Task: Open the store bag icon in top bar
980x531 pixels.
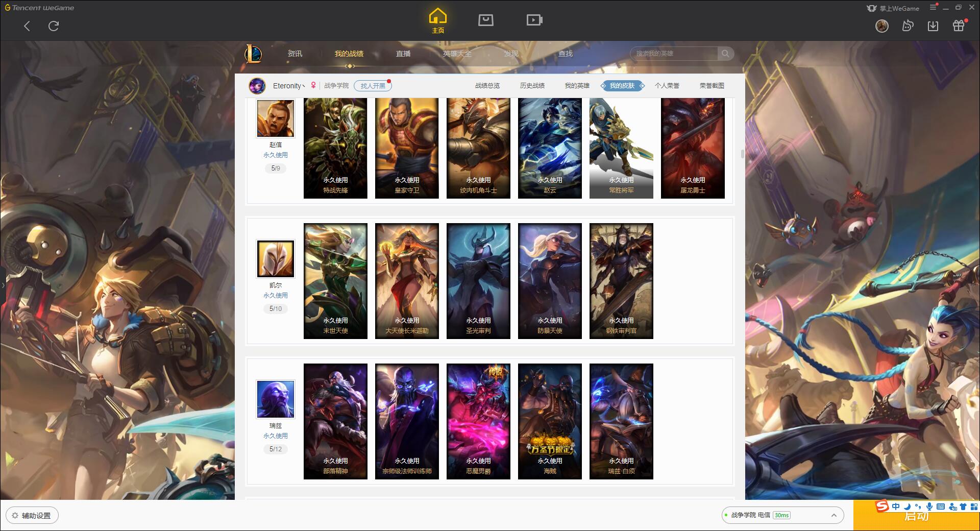Action: click(x=485, y=20)
